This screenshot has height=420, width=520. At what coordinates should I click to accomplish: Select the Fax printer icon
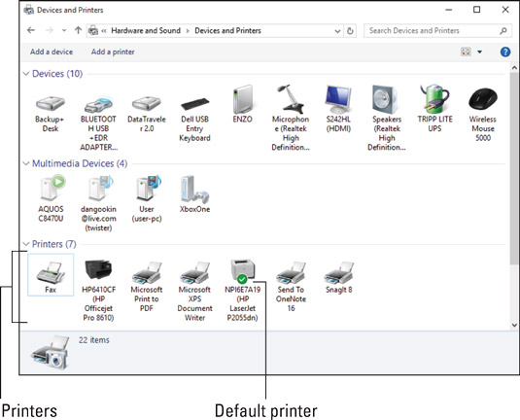(51, 274)
